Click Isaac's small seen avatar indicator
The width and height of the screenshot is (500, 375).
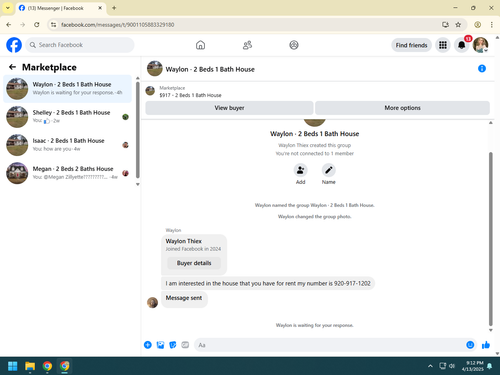coord(125,145)
